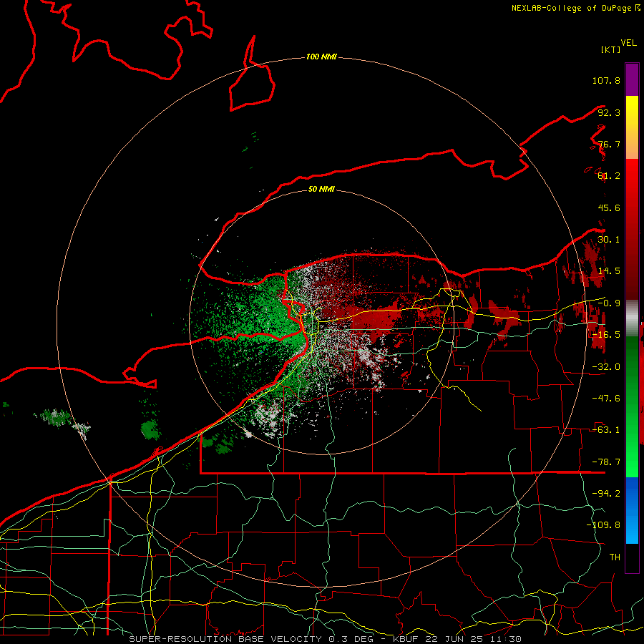Image resolution: width=644 pixels, height=644 pixels.
Task: Click the 92.3 velocity scale value
Action: coord(609,112)
